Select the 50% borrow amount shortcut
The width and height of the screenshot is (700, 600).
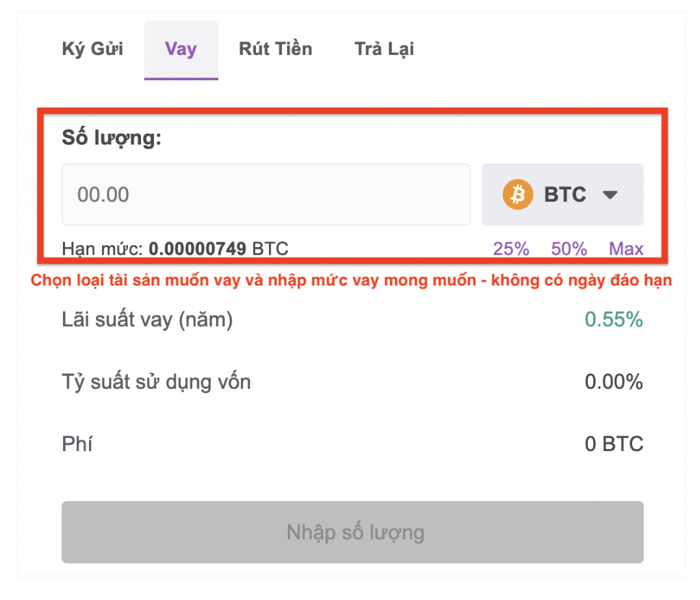click(x=568, y=248)
